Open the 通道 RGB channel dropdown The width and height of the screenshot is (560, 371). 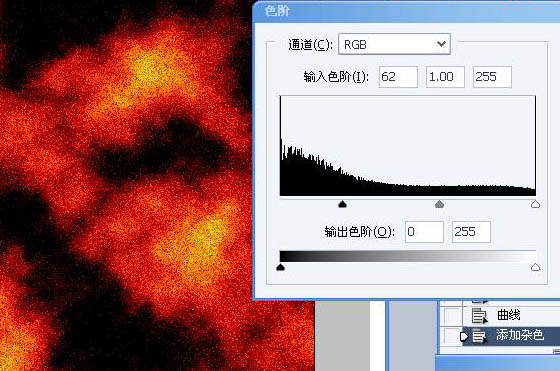[x=394, y=44]
